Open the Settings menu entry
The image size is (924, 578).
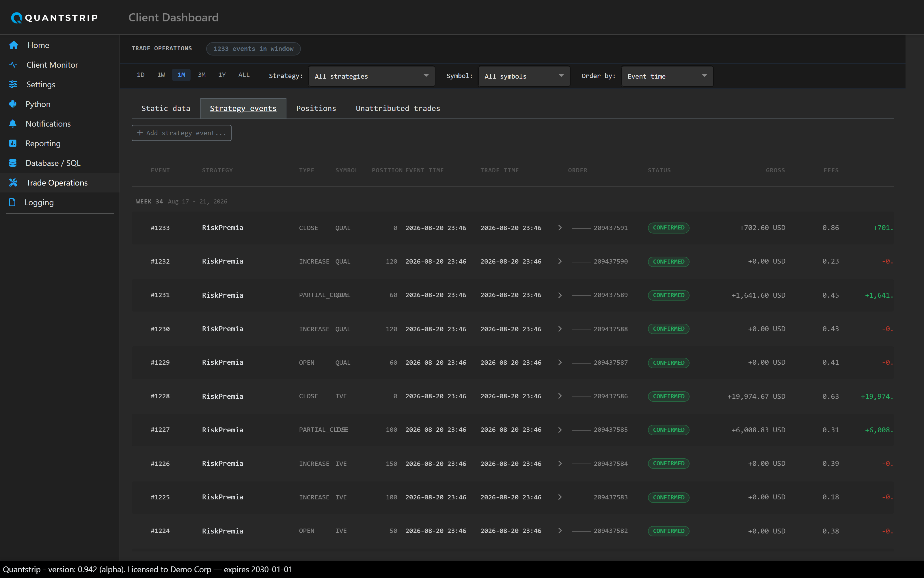pos(59,84)
